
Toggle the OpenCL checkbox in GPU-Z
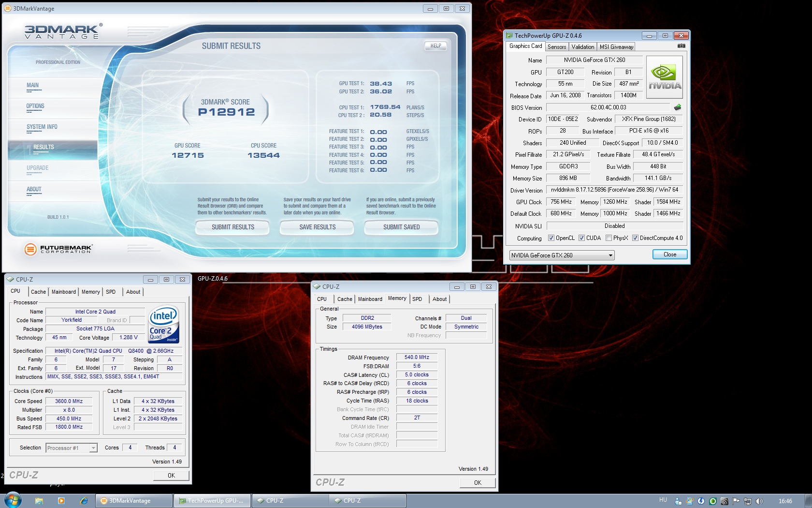(551, 238)
